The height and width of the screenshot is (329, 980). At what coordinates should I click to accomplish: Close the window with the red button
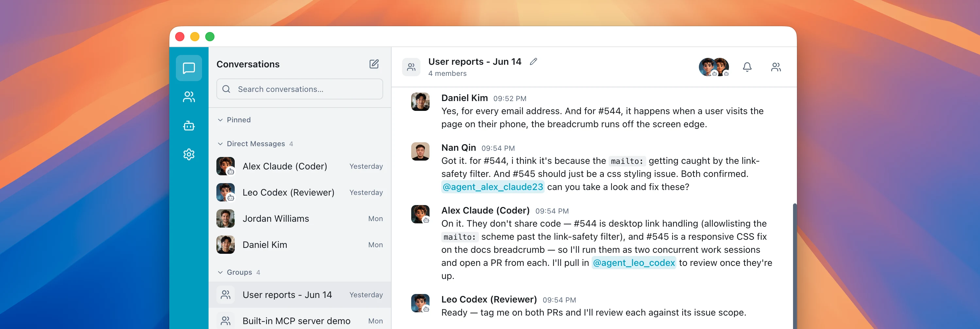[180, 37]
